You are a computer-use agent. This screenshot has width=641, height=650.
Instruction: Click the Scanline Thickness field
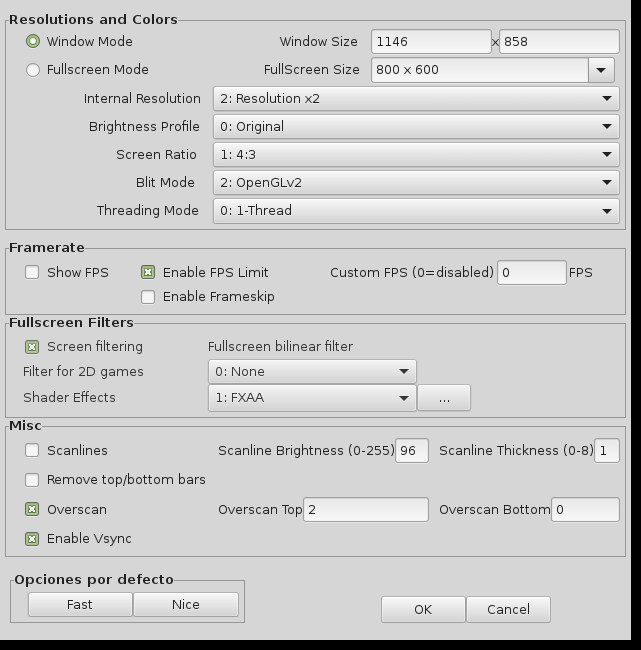tap(607, 451)
